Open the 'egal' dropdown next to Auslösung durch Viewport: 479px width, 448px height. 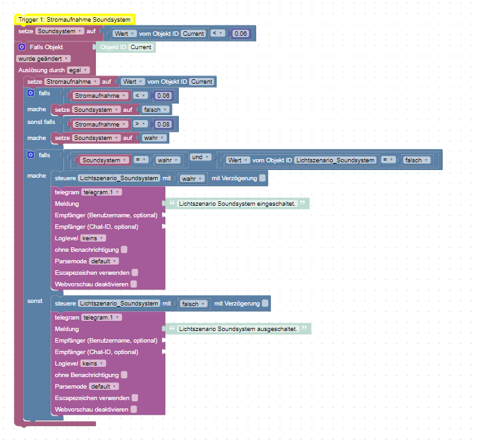tap(78, 70)
